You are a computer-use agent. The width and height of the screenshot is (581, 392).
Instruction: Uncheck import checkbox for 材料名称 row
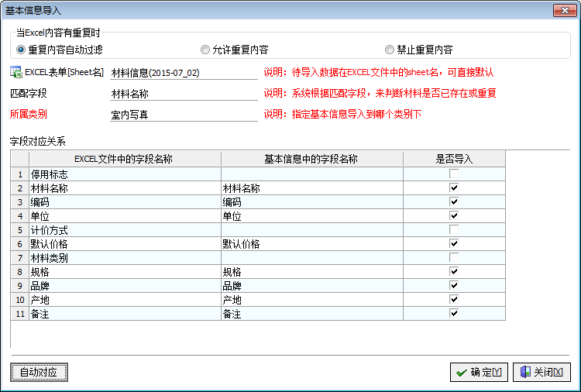click(454, 188)
